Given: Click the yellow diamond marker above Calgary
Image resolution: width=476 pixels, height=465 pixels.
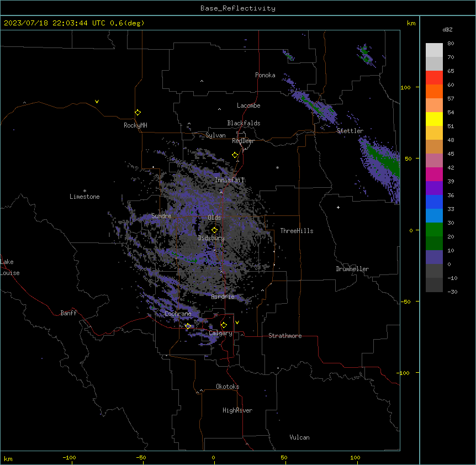Looking at the screenshot, I should [224, 325].
